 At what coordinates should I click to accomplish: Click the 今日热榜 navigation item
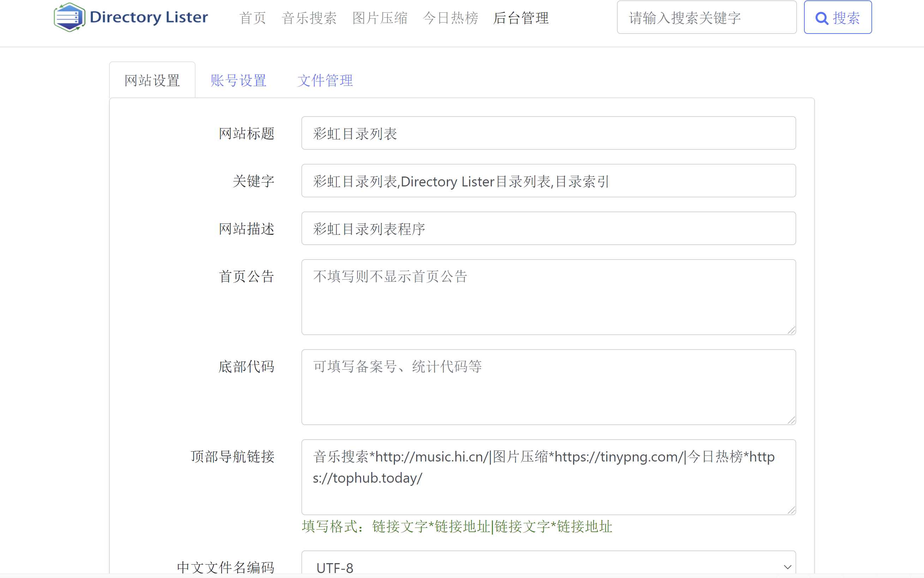451,19
